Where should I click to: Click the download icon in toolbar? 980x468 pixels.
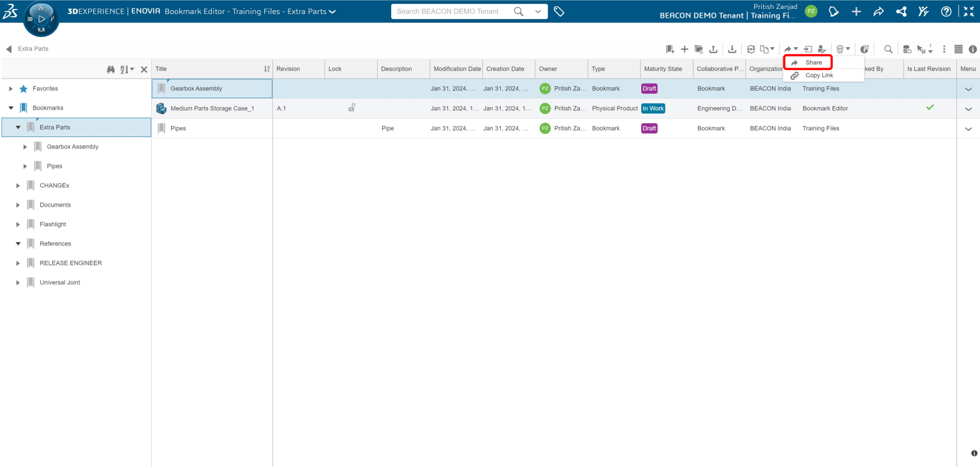732,49
